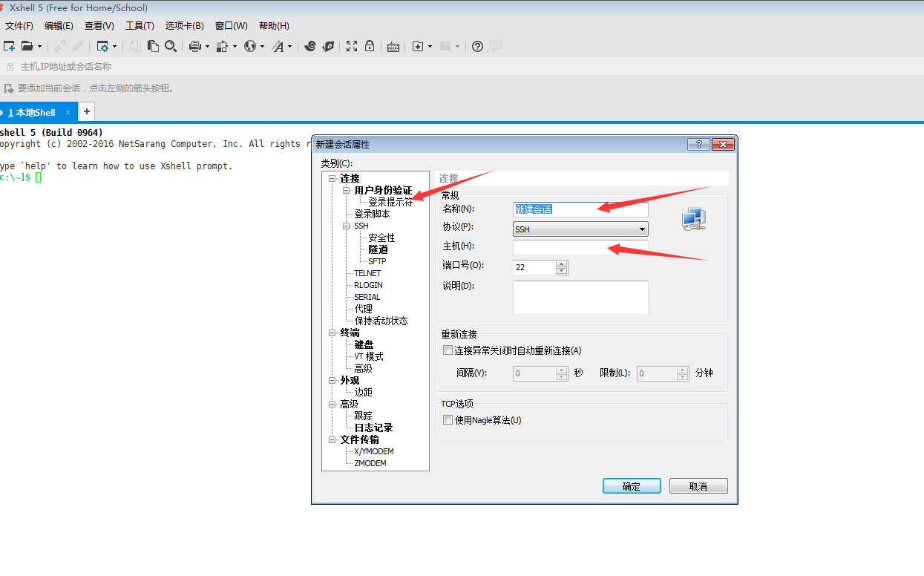Viewport: 924px width, 576px height.
Task: Click the lock screen padlock icon
Action: [370, 46]
